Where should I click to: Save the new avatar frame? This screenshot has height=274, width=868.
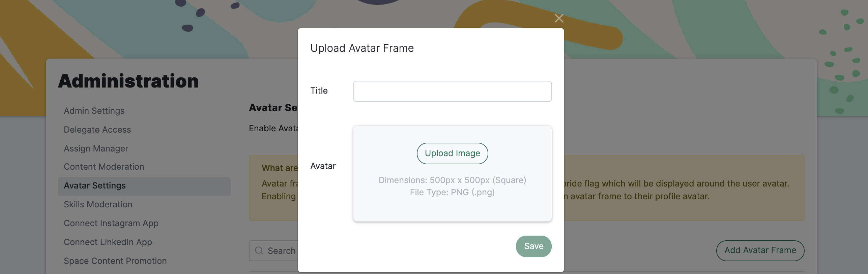533,246
